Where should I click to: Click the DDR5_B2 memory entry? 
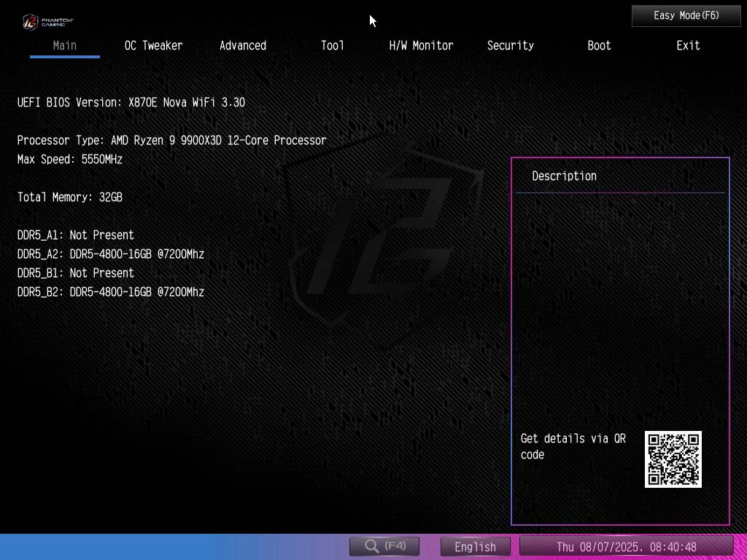(x=110, y=292)
